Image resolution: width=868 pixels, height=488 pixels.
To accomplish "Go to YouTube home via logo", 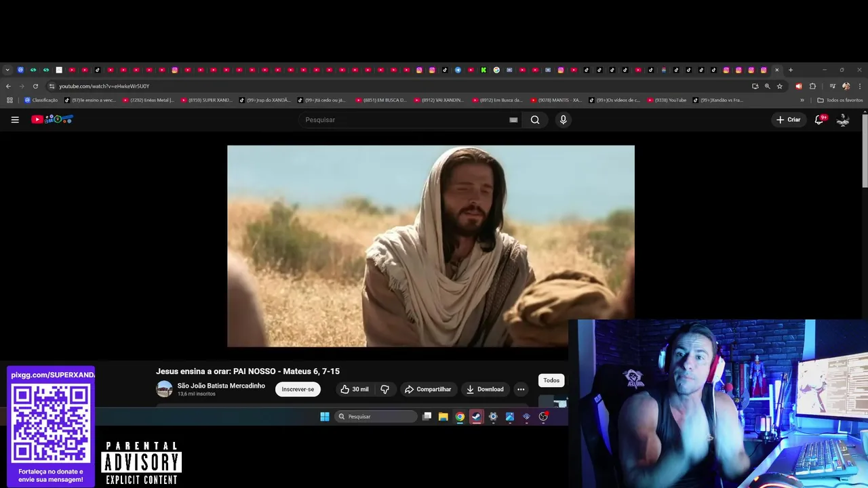I will click(x=52, y=119).
